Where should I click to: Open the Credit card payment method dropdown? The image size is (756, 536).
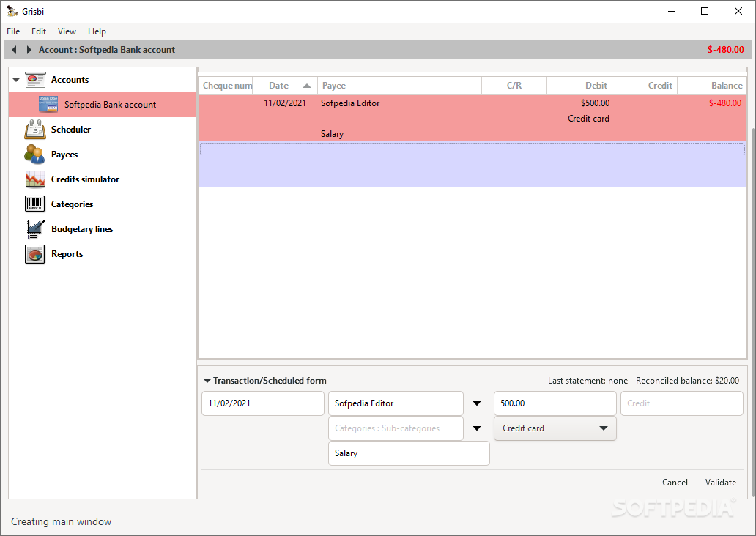[x=555, y=428]
